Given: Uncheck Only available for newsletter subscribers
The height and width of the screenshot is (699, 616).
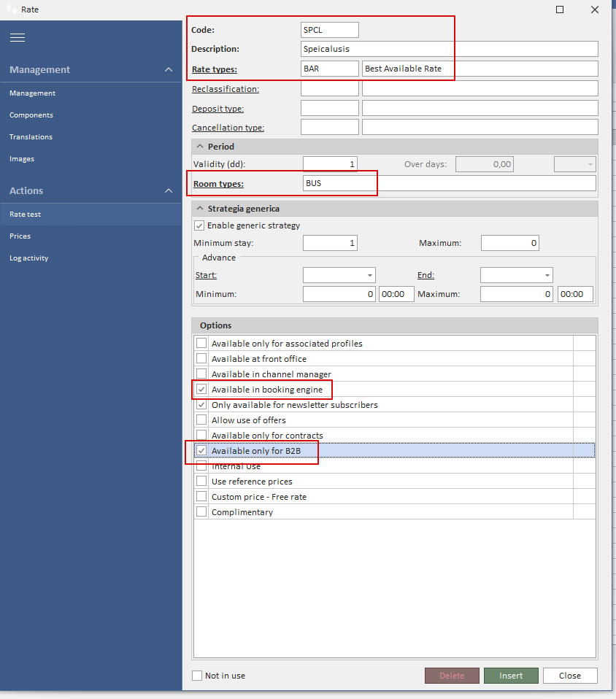Looking at the screenshot, I should click(x=201, y=405).
